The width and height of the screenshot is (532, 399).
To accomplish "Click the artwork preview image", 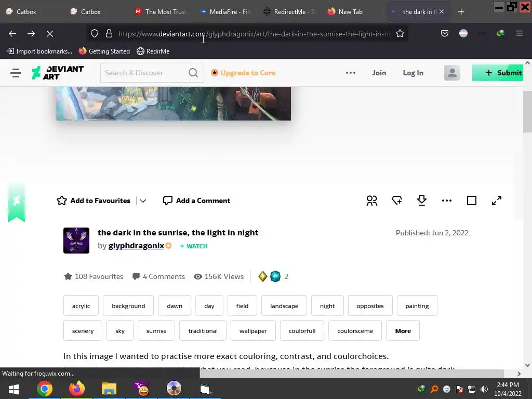I will [x=174, y=103].
